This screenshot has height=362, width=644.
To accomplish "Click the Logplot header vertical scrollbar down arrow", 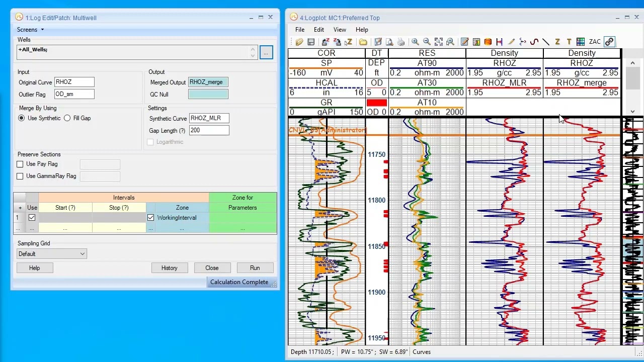I will pos(633,112).
